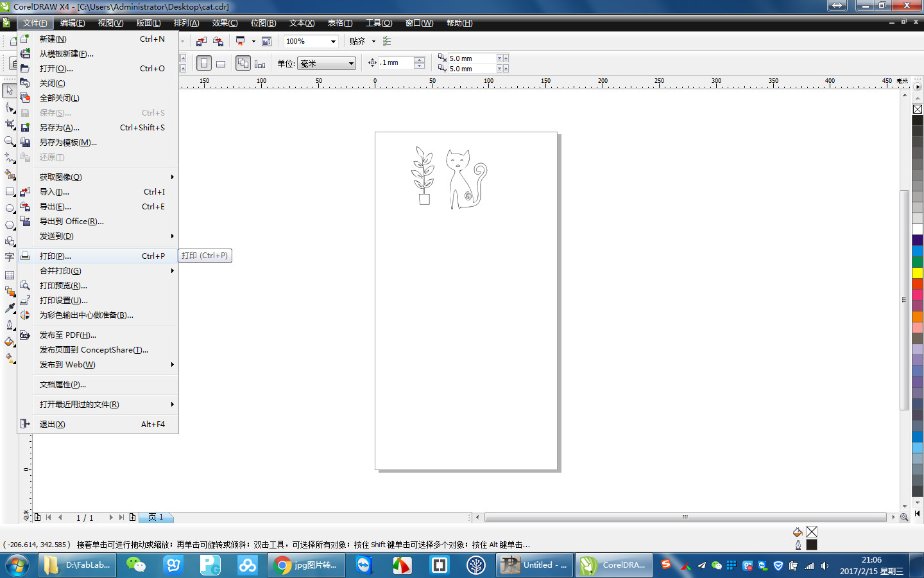Screen dimensions: 924x578
Task: Select the Smart Fill tool
Action: tap(10, 174)
